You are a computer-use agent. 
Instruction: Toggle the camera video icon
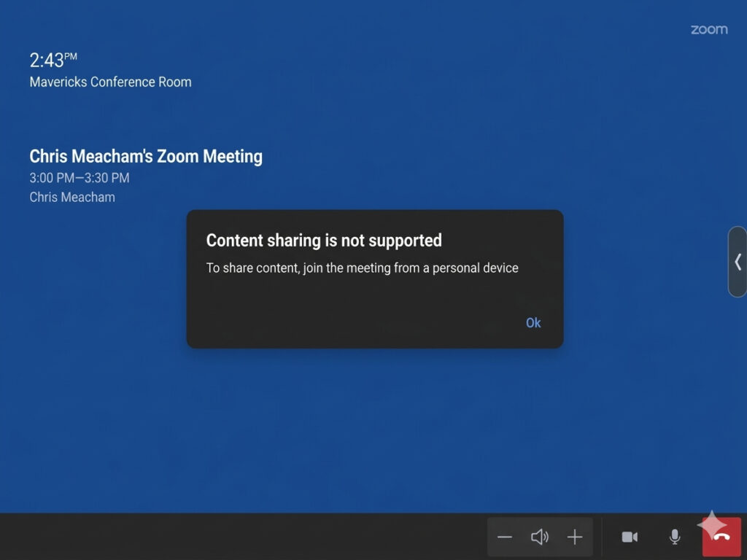pos(630,537)
